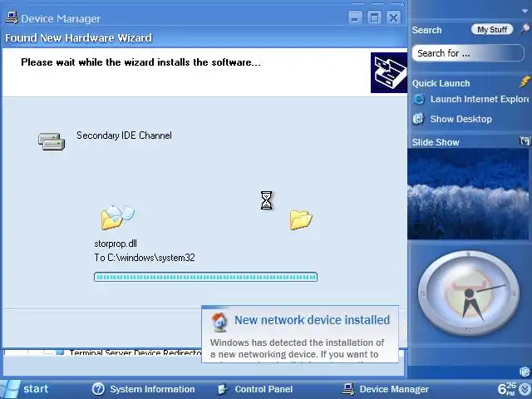This screenshot has width=532, height=399.
Task: Click the Slide Show section header
Action: 436,142
